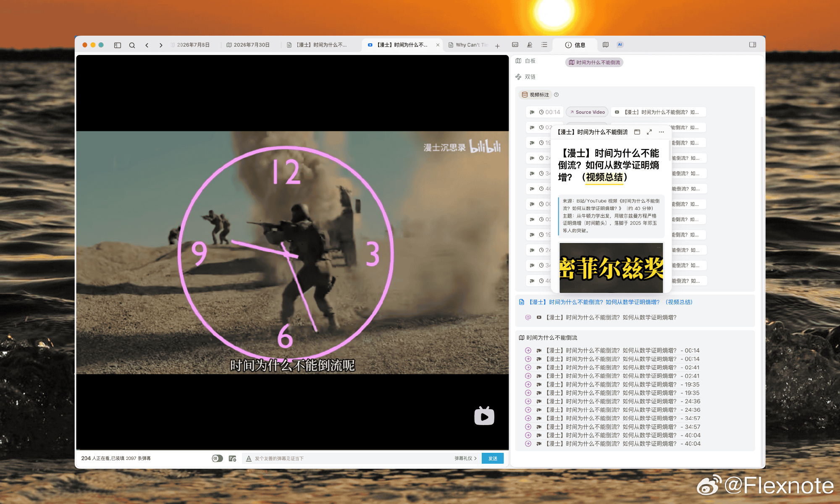
Task: Click arrow icon of second 00:14 backlink
Action: click(x=528, y=359)
